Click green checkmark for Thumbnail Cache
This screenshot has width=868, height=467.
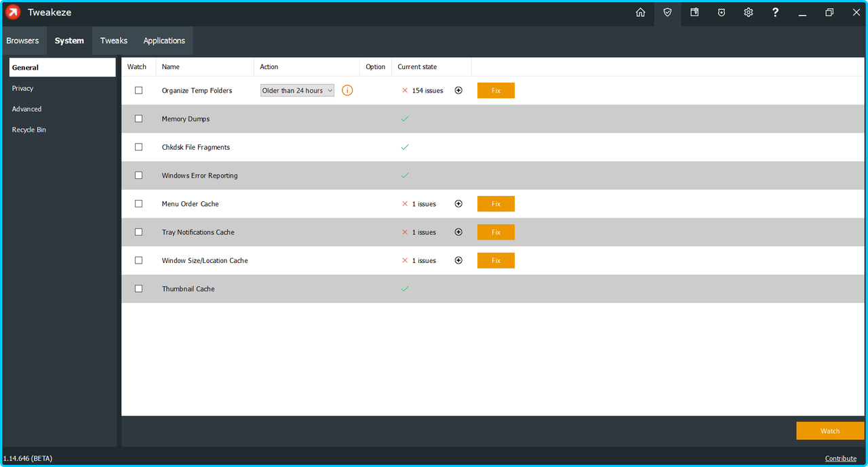405,289
